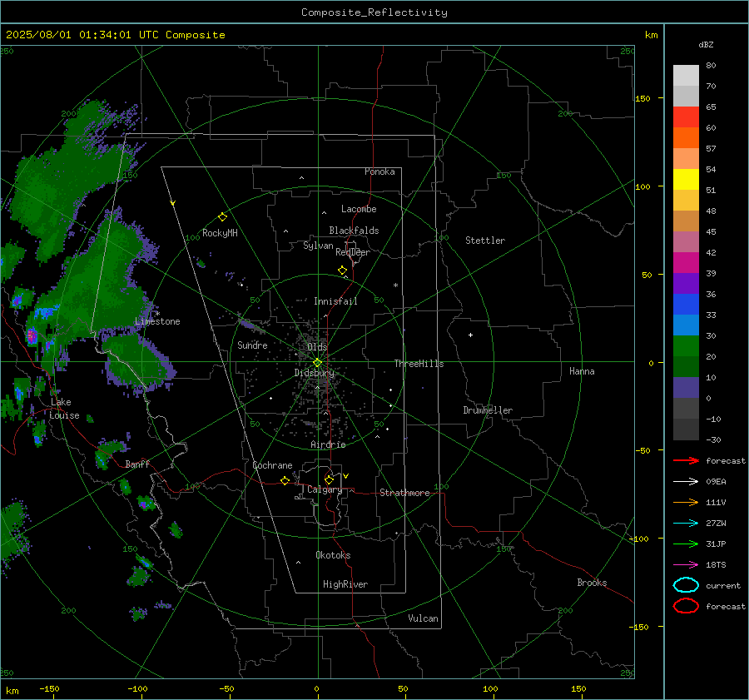Click the Airdrie label
Image resolution: width=749 pixels, height=700 pixels.
tap(328, 444)
